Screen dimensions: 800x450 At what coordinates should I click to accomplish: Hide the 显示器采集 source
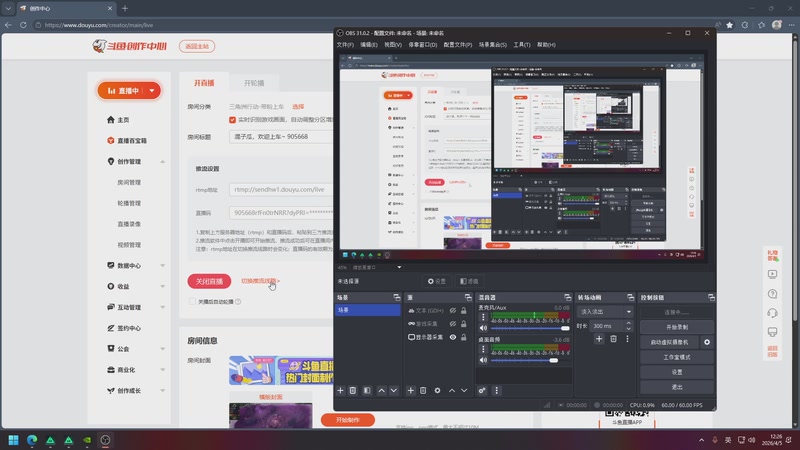(x=453, y=337)
